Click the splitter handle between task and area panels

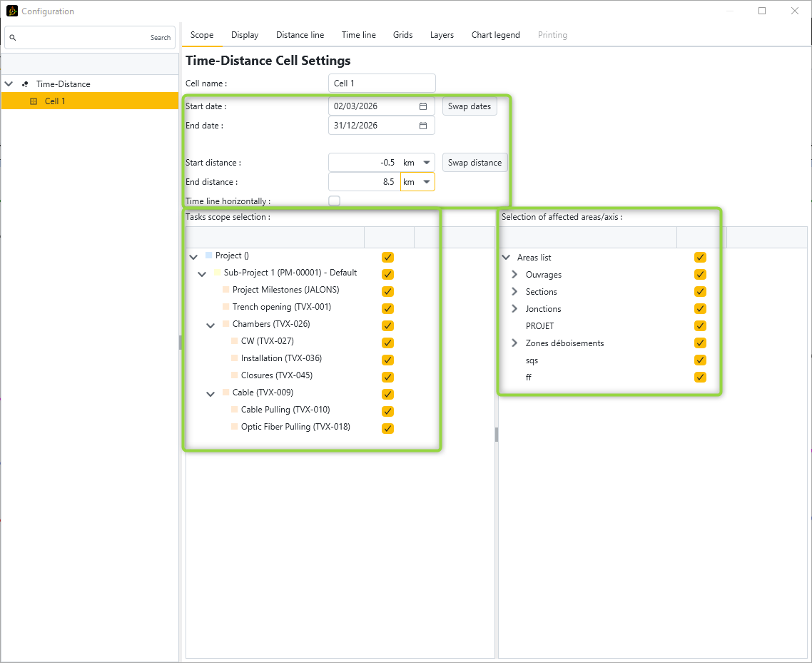[x=497, y=434]
